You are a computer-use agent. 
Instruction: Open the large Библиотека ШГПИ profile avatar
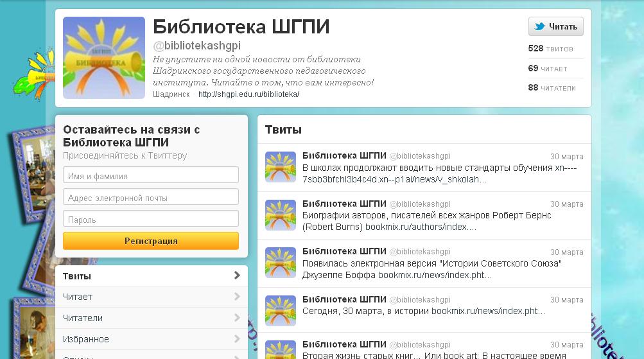tap(104, 58)
